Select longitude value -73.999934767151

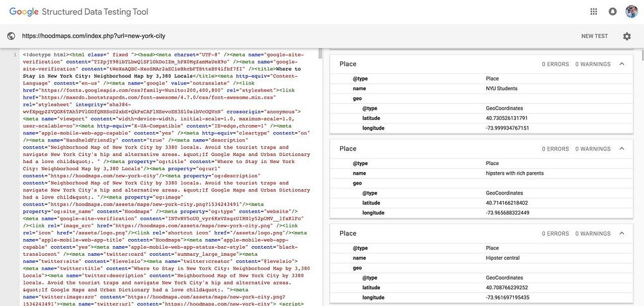coord(507,128)
